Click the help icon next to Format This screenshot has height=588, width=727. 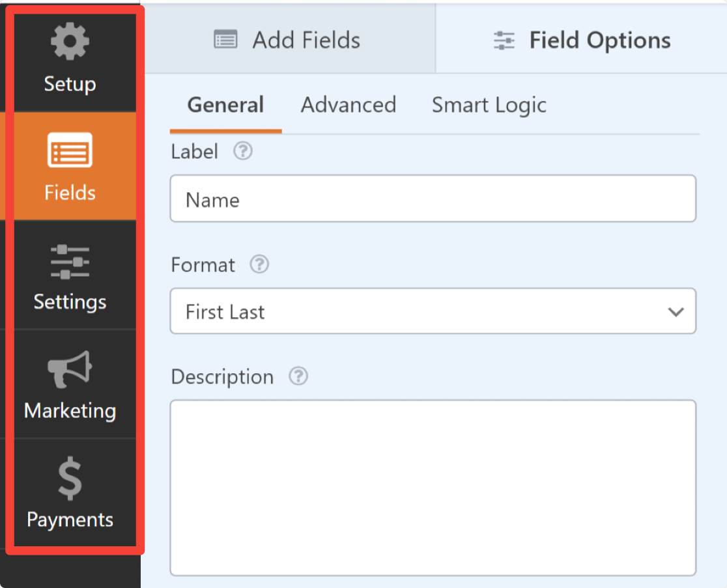coord(260,264)
